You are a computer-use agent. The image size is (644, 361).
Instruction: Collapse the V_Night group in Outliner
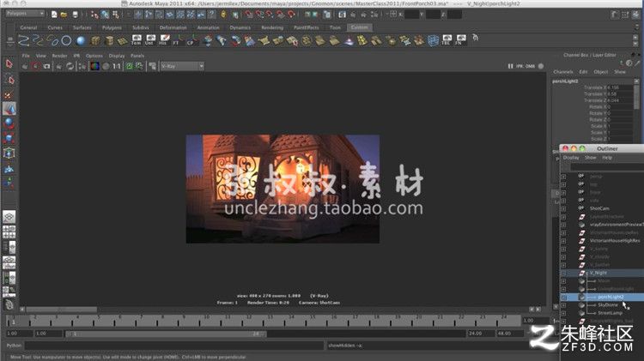563,273
